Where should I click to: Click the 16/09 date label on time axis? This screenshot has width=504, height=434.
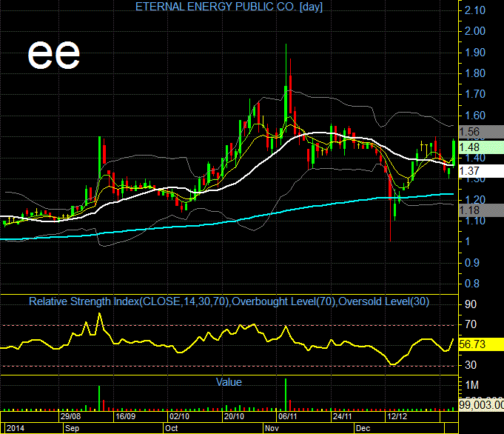pyautogui.click(x=125, y=416)
